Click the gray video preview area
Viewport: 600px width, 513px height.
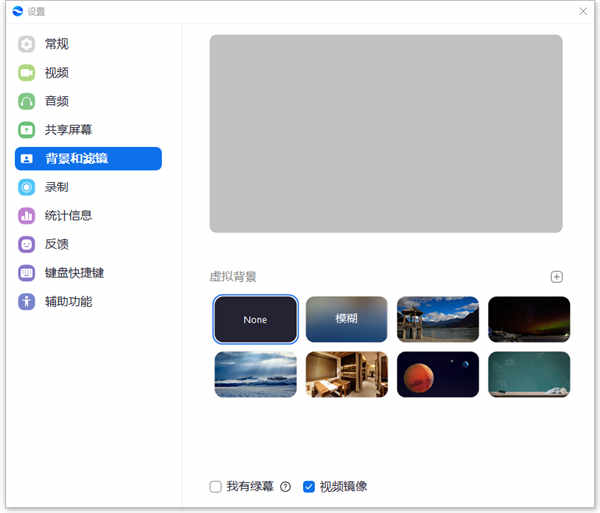(x=386, y=134)
